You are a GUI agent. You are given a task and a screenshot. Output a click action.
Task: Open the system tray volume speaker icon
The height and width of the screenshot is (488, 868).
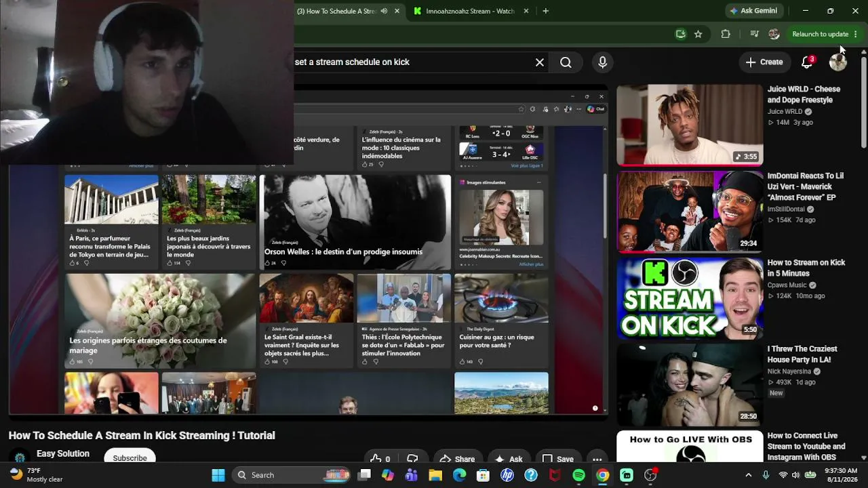pos(795,475)
